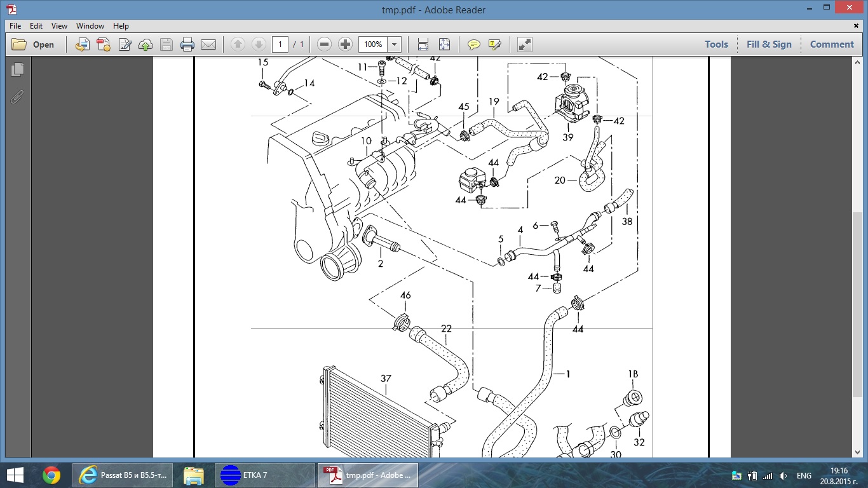Zoom out with the minus button

pyautogui.click(x=324, y=44)
